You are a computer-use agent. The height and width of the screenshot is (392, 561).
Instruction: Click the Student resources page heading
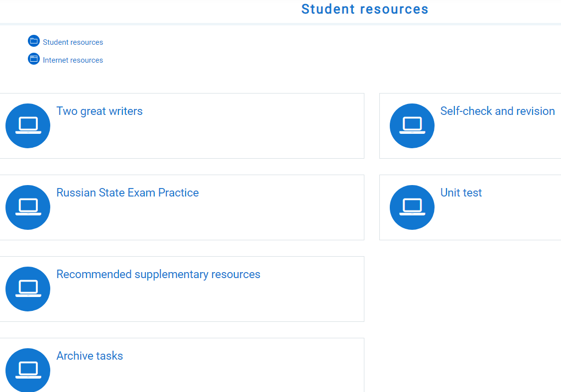(x=364, y=9)
